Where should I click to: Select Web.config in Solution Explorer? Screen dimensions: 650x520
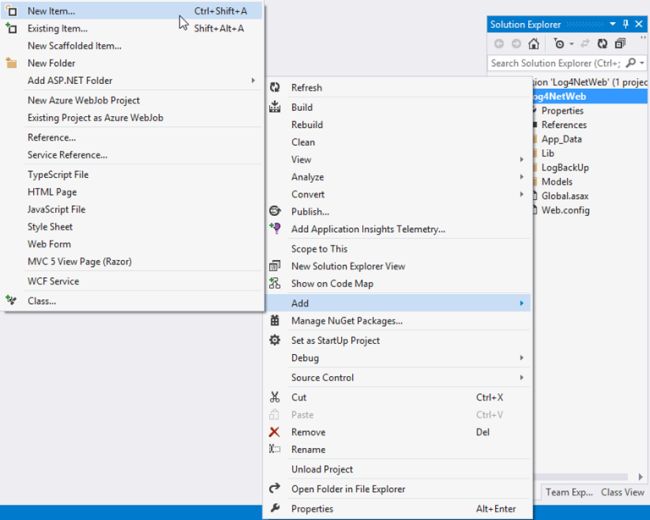tap(565, 210)
